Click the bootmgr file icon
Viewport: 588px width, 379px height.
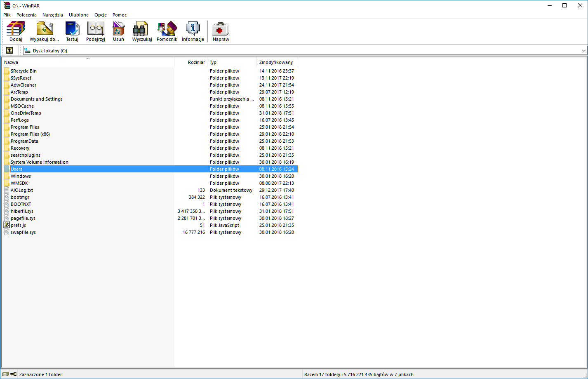(7, 197)
